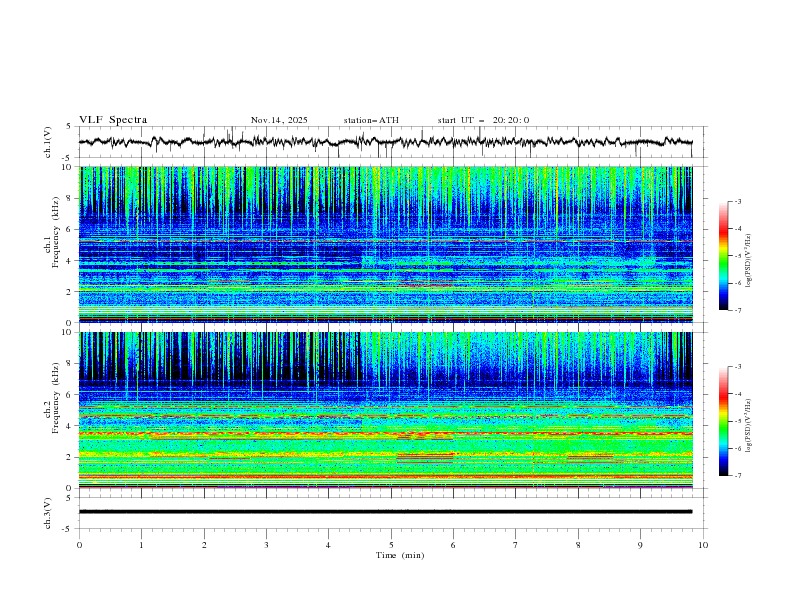Click the ch.1 spectrogram color bar
This screenshot has width=792, height=612.
(x=724, y=256)
